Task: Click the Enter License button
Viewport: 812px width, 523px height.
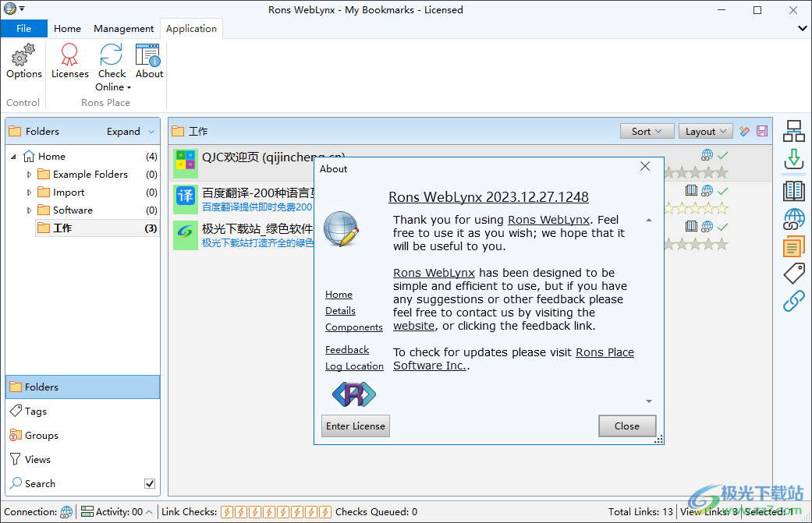Action: click(x=355, y=426)
